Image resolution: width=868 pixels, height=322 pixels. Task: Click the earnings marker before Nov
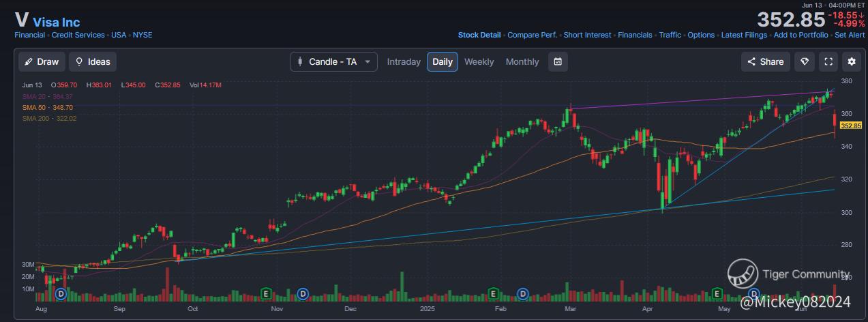[267, 294]
